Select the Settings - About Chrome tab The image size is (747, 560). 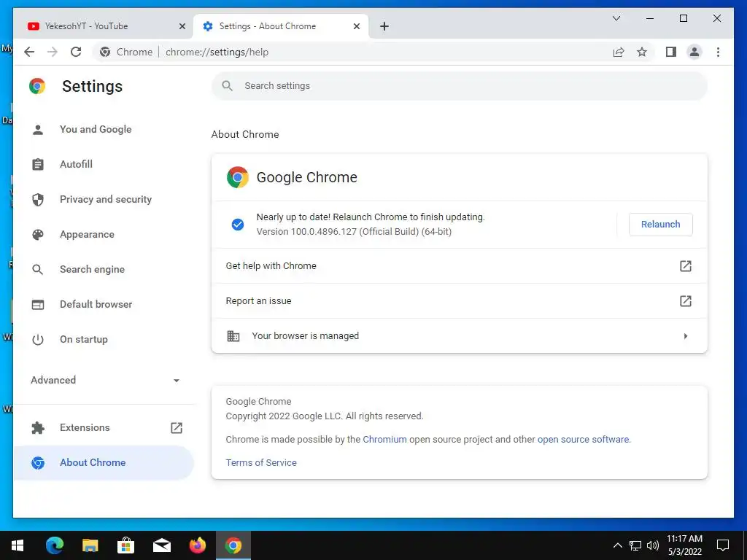(x=281, y=26)
